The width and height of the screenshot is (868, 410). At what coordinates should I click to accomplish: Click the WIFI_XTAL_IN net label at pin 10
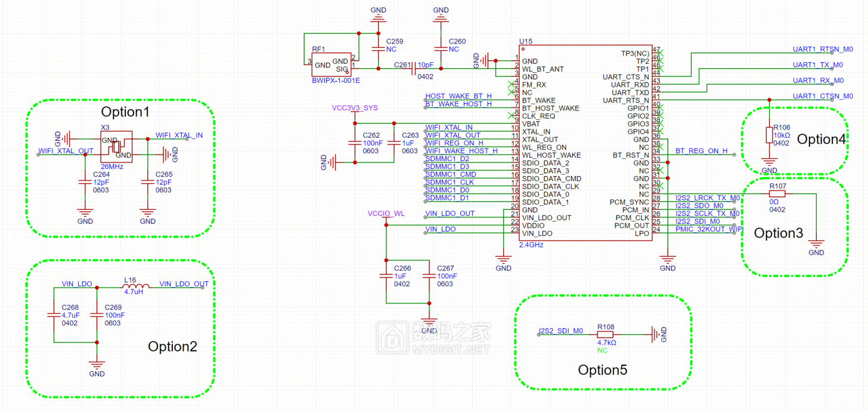coord(449,128)
